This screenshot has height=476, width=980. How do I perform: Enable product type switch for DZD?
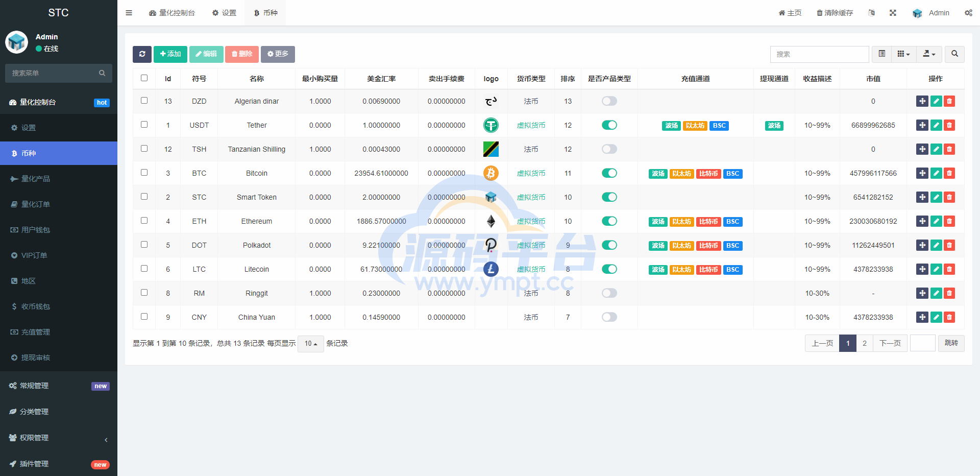(x=609, y=101)
